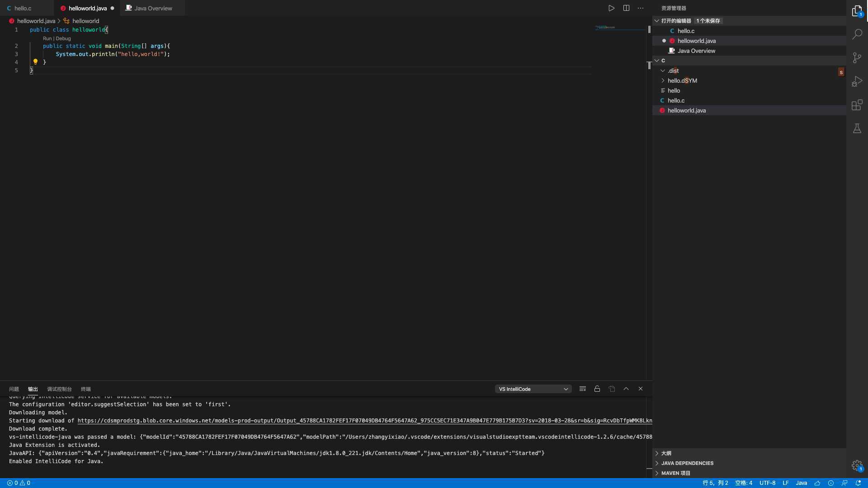Open the 调试控制台 (Debug Console) tab

pyautogui.click(x=59, y=389)
